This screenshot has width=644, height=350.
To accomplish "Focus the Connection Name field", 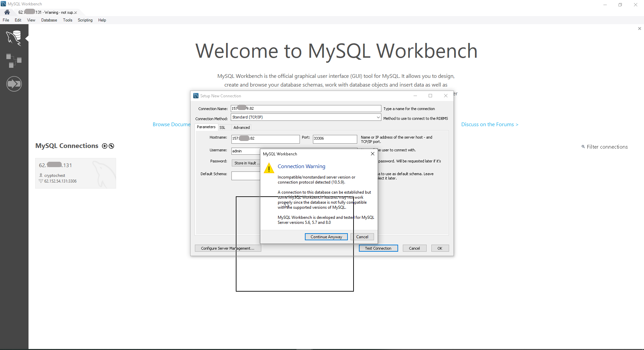I will [x=306, y=108].
